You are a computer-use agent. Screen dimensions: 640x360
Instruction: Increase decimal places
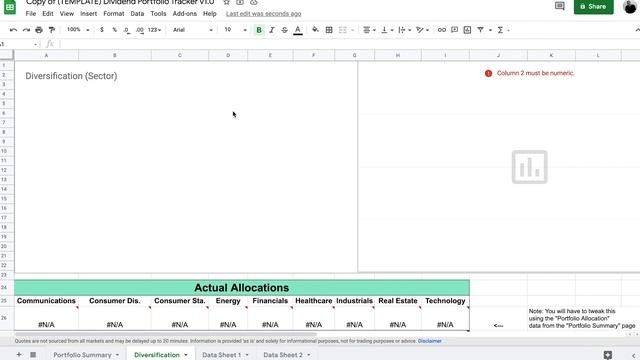[x=140, y=30]
